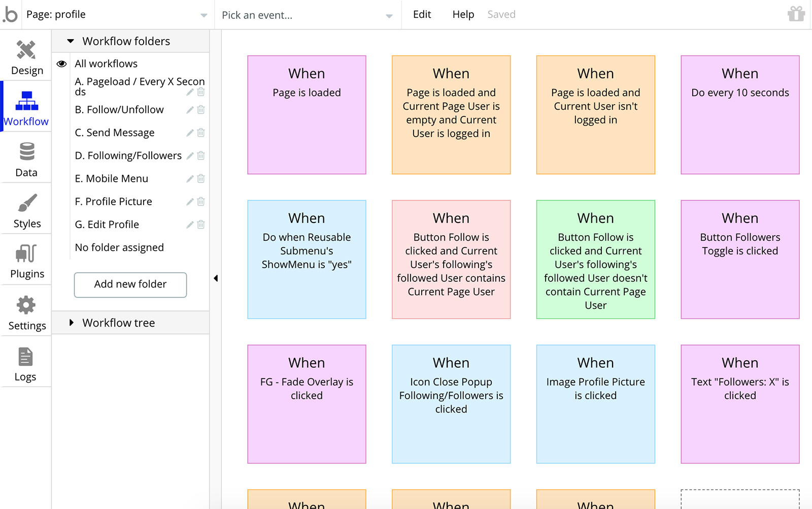Edit C. Send Message folder pencil icon
The width and height of the screenshot is (812, 509).
point(190,133)
